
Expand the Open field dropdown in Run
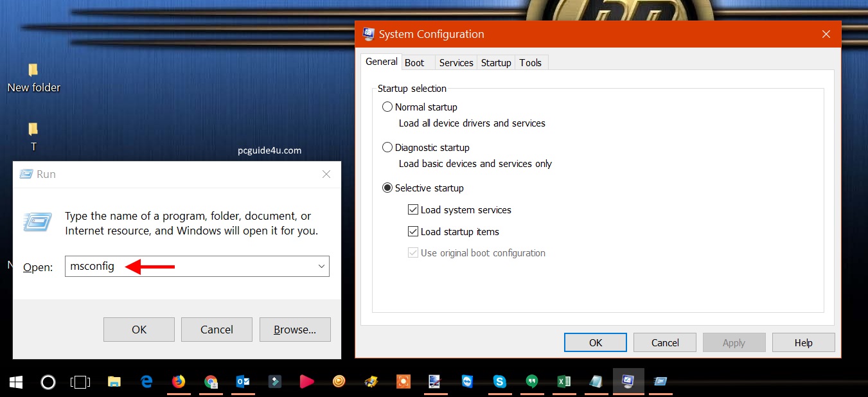(321, 267)
